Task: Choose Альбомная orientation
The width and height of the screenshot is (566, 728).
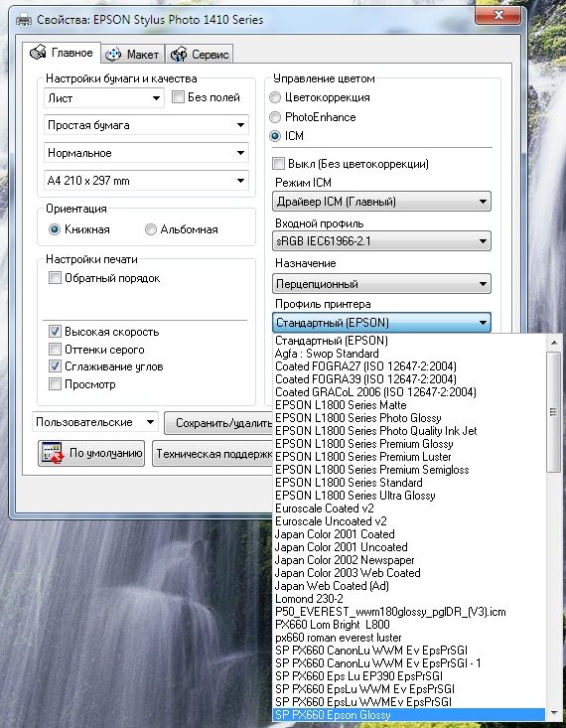Action: point(151,229)
